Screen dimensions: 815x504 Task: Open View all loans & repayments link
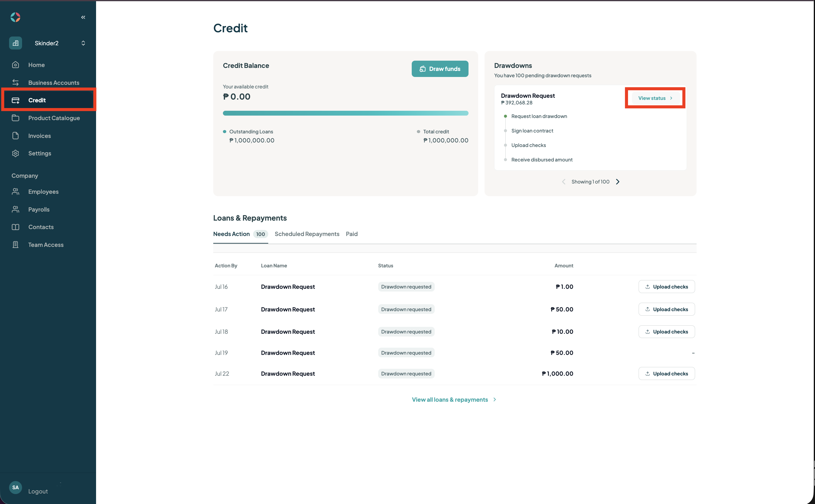coord(450,399)
